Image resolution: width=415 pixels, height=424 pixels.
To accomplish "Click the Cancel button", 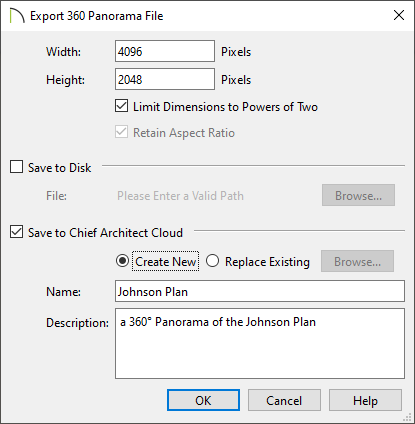I will click(284, 400).
